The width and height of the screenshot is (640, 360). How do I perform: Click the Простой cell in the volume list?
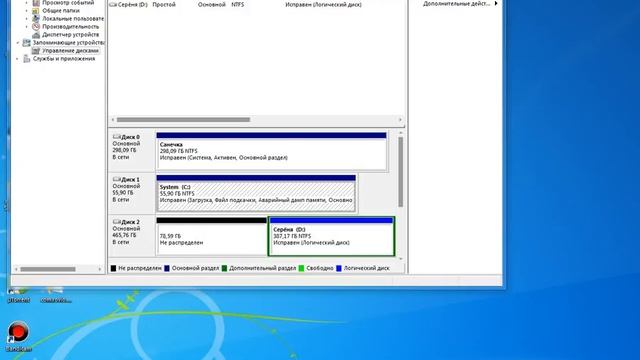coord(164,4)
